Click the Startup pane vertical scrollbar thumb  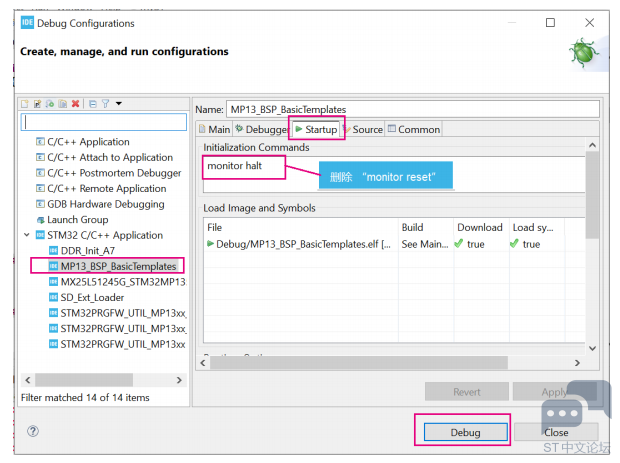tap(592, 195)
